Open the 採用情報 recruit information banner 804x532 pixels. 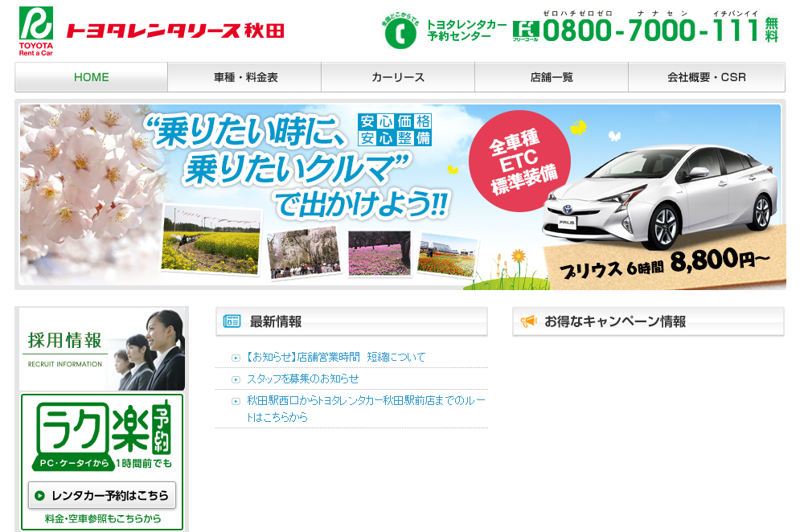point(102,349)
